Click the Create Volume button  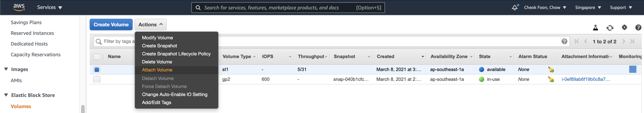[111, 25]
